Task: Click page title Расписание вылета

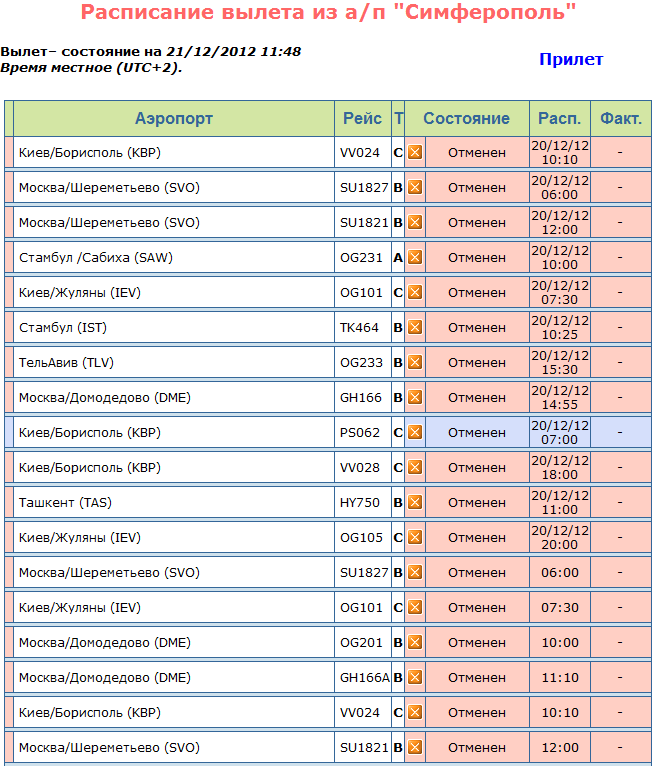Action: click(328, 14)
